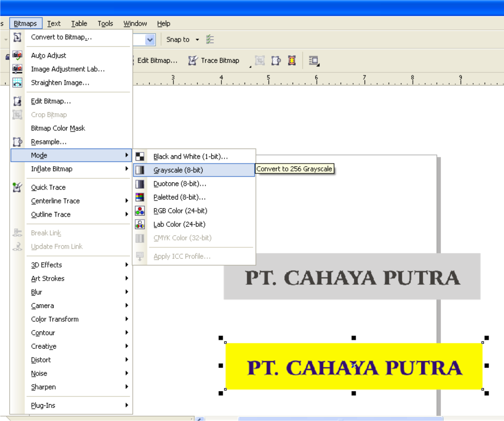
Task: Click the Edit Bitmap toolbar button
Action: pyautogui.click(x=157, y=60)
